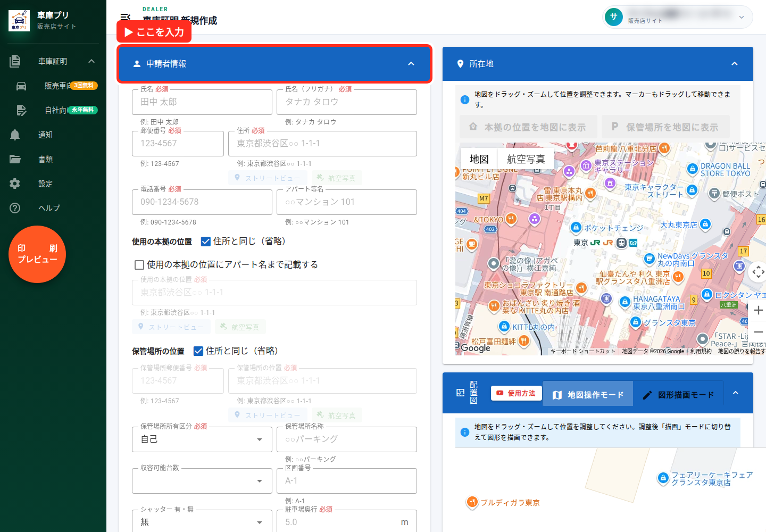This screenshot has height=532, width=766.
Task: Collapse the 所在地 panel chevron
Action: coord(735,64)
